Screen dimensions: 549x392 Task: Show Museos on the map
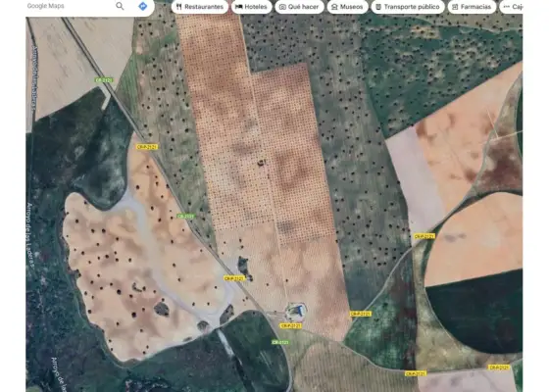click(x=347, y=7)
